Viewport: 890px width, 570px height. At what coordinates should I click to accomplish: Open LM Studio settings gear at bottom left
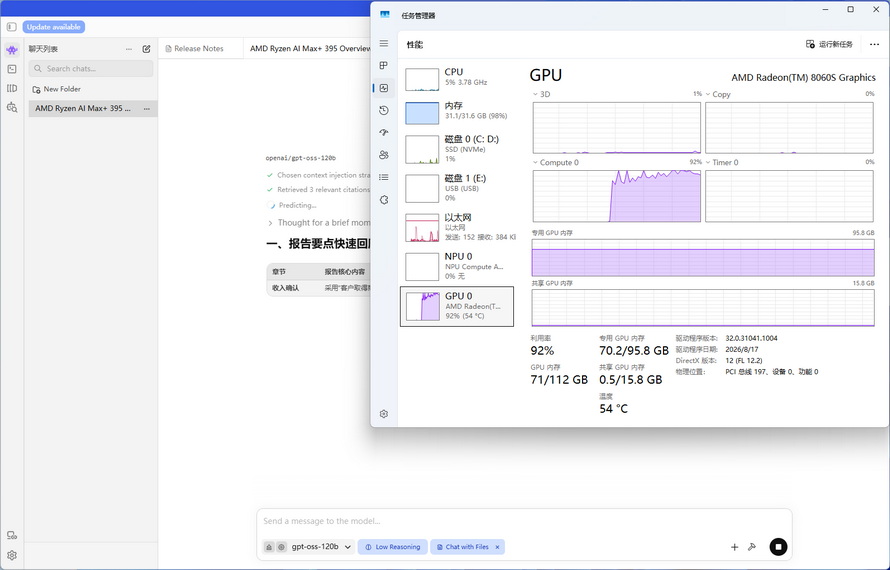pyautogui.click(x=12, y=555)
